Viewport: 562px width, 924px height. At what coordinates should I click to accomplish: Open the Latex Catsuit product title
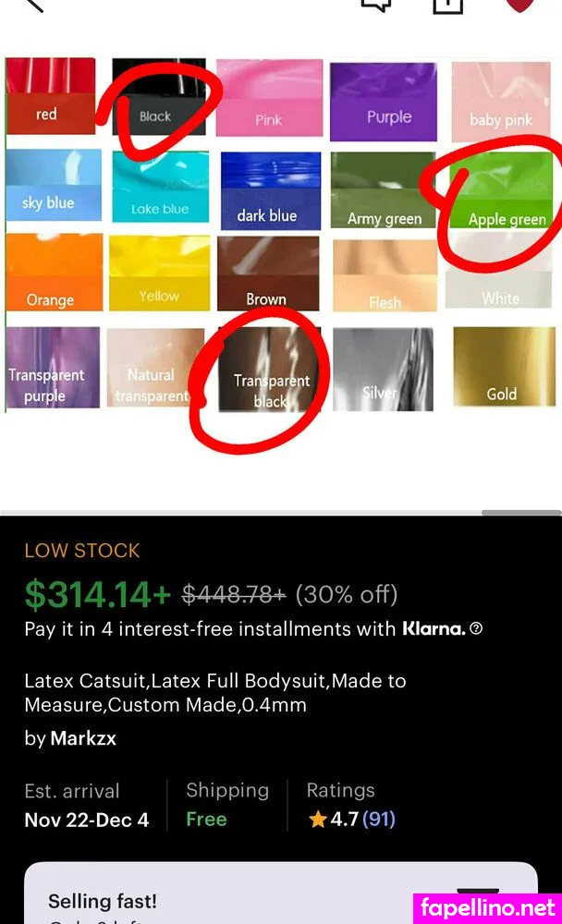point(215,693)
